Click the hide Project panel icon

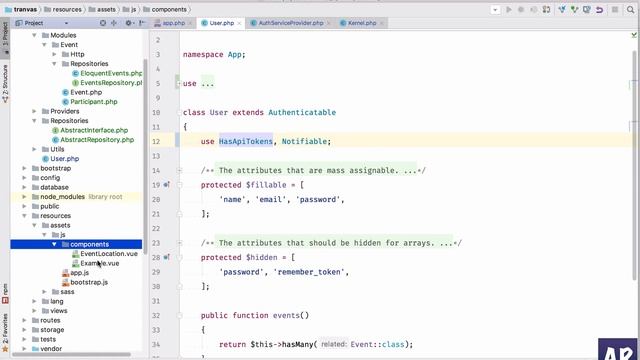142,23
